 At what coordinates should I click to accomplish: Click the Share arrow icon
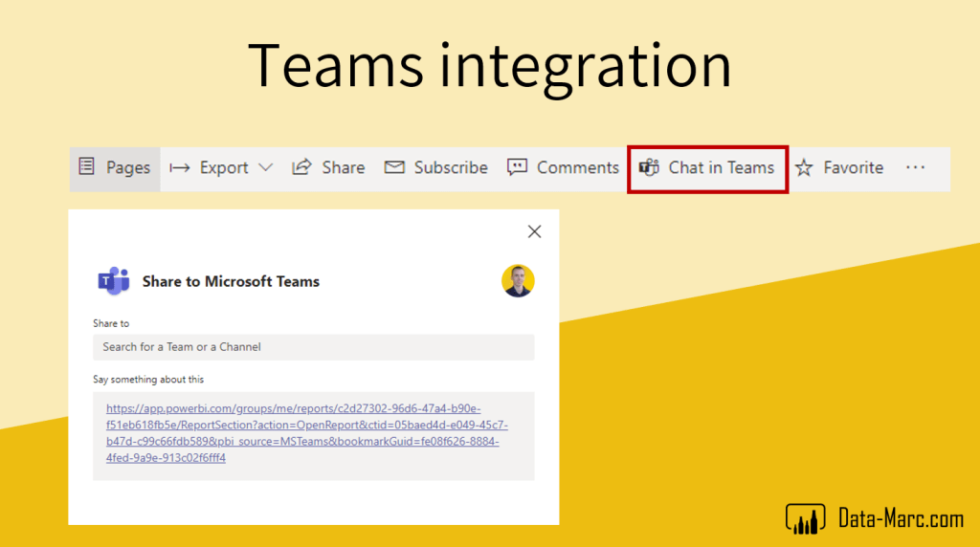pyautogui.click(x=301, y=167)
